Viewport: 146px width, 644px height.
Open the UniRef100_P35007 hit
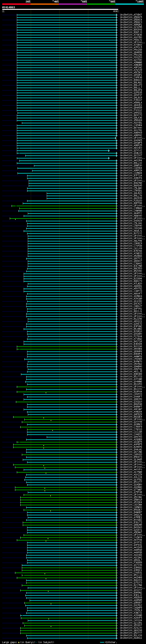131,100
